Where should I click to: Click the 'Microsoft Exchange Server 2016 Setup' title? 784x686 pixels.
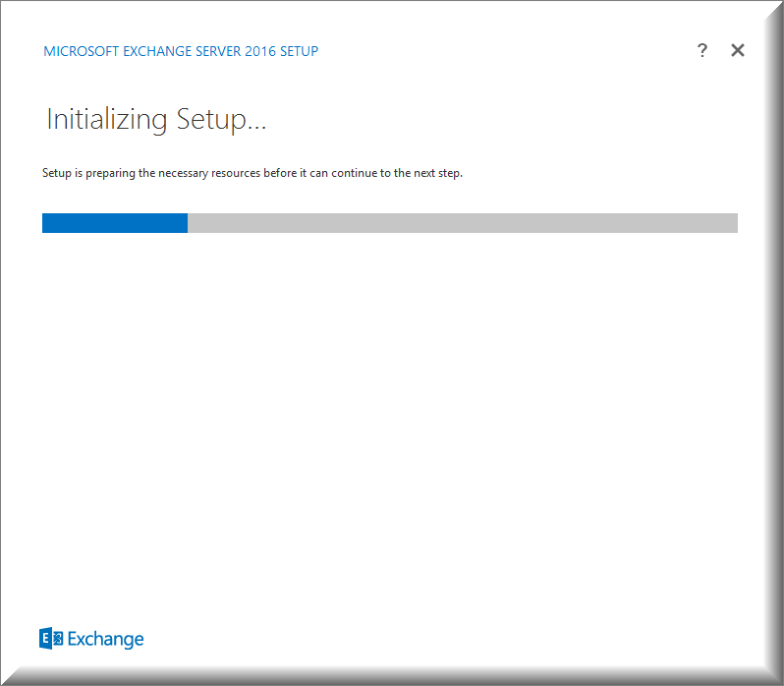point(181,51)
